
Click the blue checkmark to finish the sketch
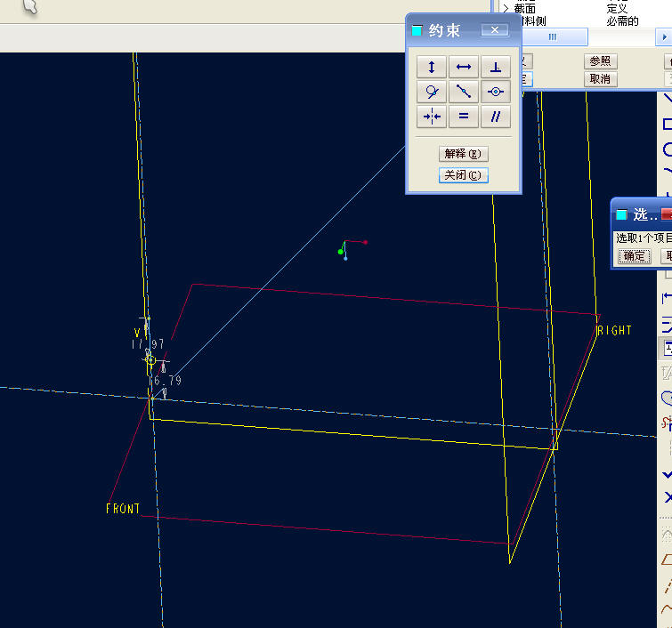tap(667, 475)
